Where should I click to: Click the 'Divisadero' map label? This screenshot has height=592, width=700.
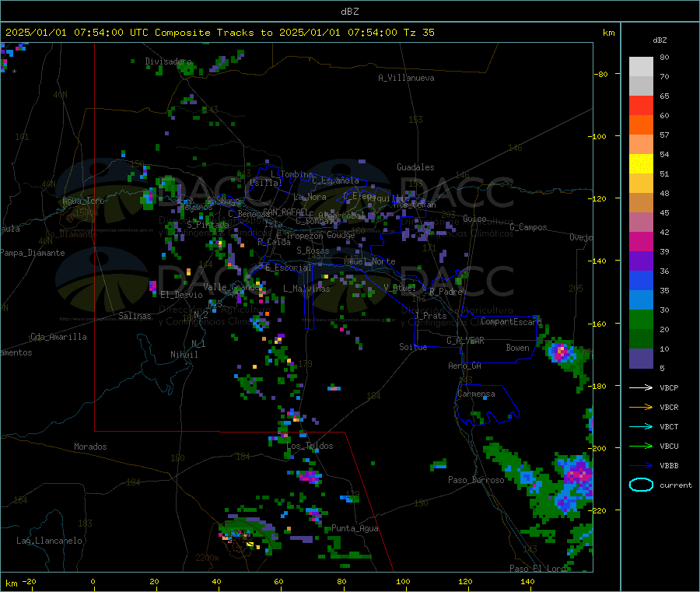[x=168, y=61]
